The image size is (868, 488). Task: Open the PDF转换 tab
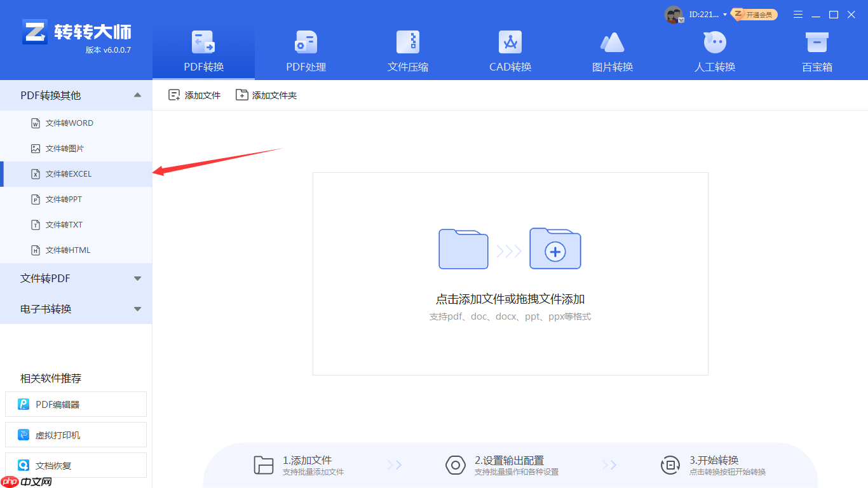[x=203, y=51]
